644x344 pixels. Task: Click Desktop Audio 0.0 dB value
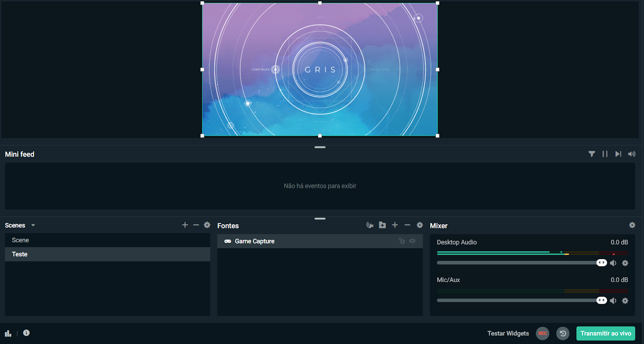tap(619, 242)
